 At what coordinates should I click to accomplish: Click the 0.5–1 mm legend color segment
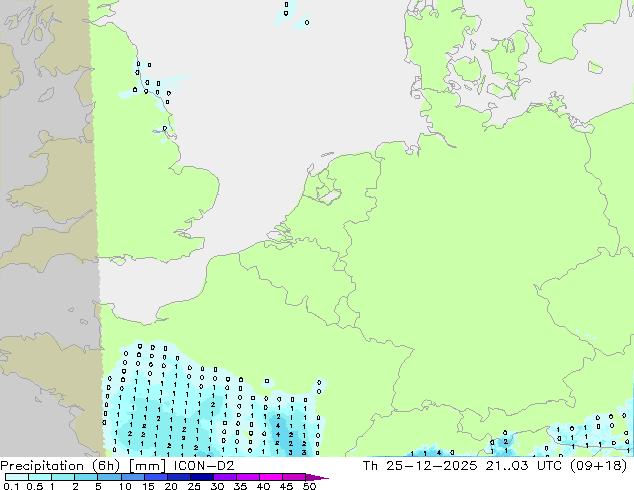(x=40, y=477)
